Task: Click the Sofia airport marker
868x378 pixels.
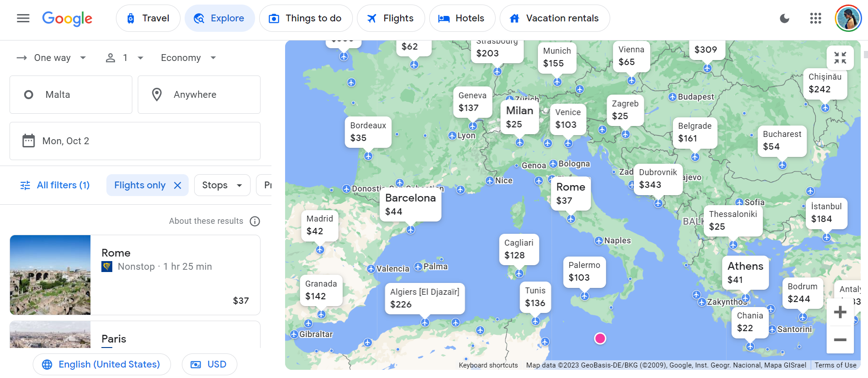Action: (740, 202)
